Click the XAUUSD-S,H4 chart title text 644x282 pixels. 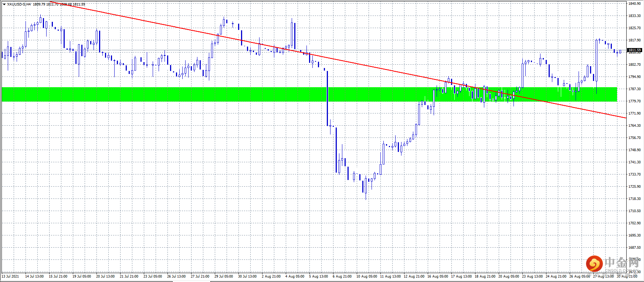(19, 4)
